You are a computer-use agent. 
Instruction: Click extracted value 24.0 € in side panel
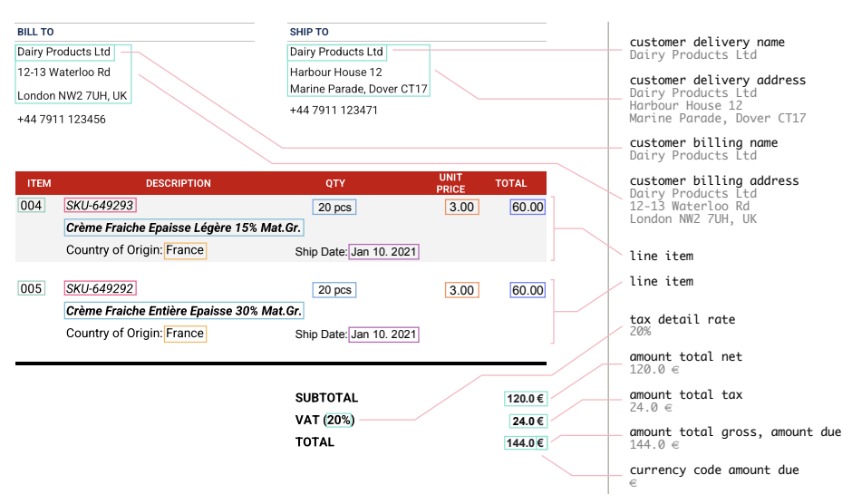(651, 408)
